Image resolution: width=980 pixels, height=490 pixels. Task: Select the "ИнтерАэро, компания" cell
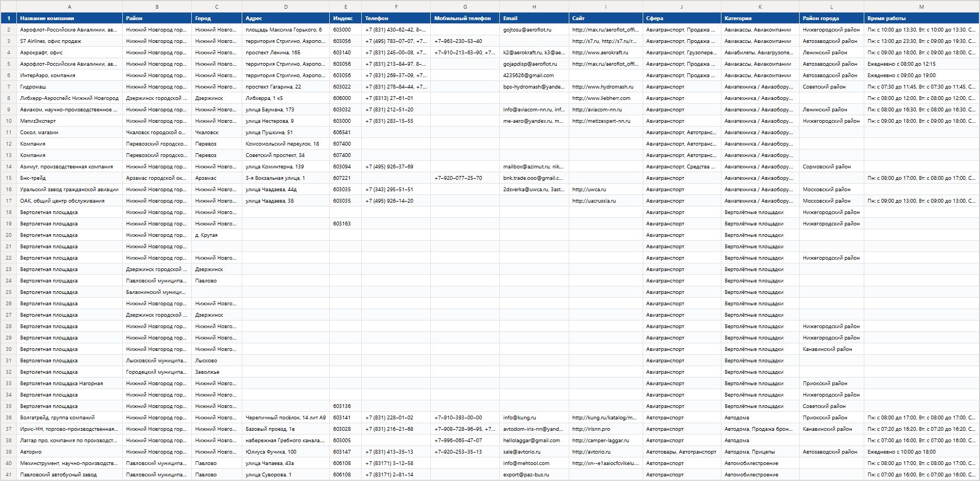(70, 76)
